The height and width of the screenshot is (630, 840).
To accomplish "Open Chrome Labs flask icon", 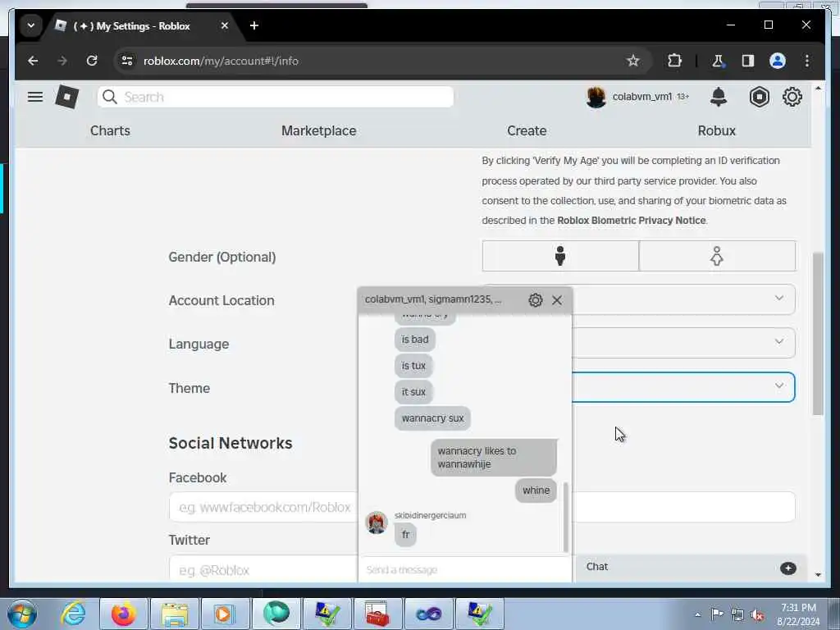I will pos(718,61).
